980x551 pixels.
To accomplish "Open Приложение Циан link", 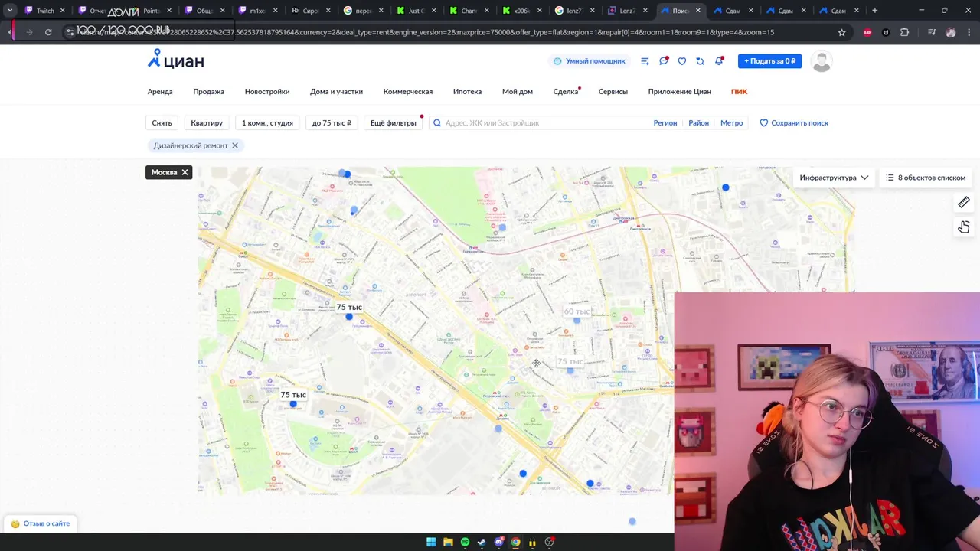I will coord(680,91).
